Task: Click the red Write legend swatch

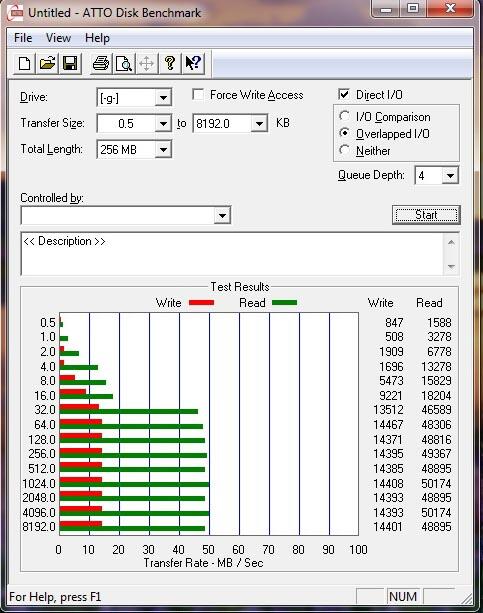Action: point(201,303)
